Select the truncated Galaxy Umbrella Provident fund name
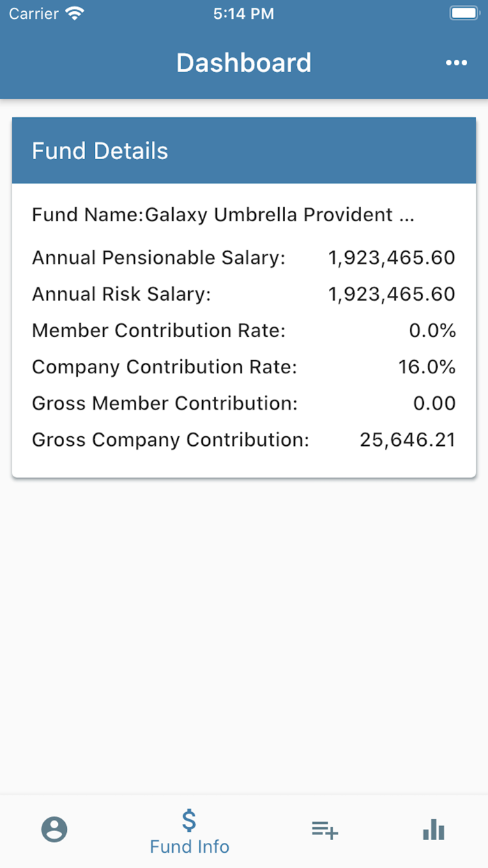The height and width of the screenshot is (868, 488). tap(279, 215)
